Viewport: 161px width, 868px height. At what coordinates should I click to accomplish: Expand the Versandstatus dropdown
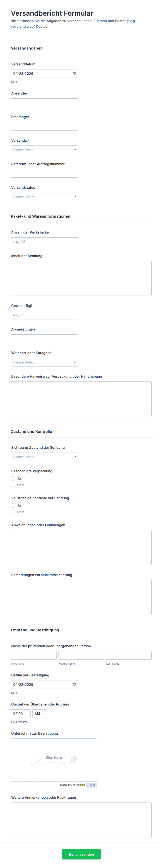click(44, 197)
